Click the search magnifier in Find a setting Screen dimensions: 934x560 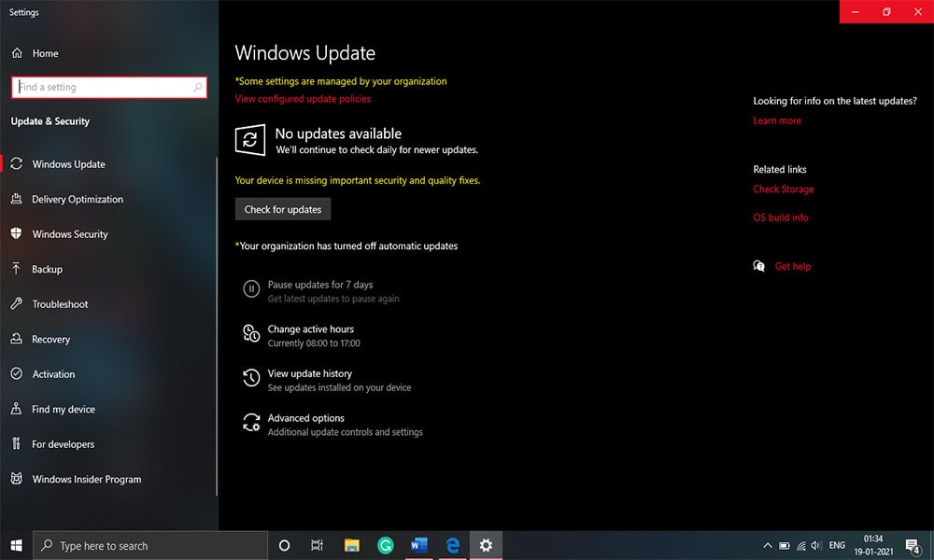[197, 88]
